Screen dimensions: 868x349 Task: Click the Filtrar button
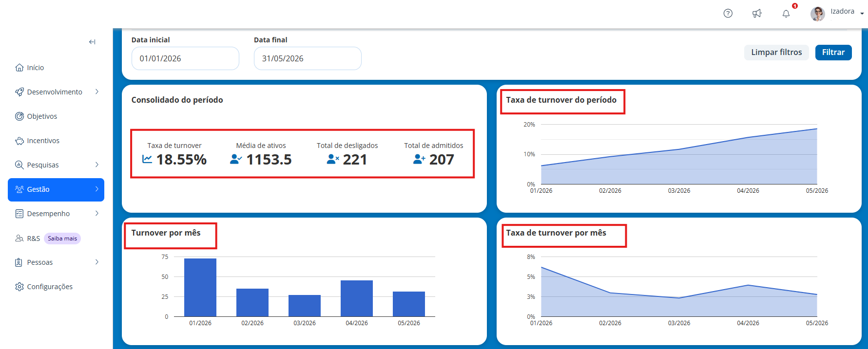tap(833, 52)
